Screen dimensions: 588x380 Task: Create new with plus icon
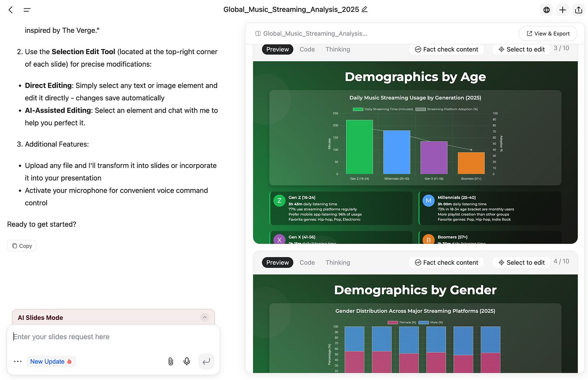pos(562,10)
